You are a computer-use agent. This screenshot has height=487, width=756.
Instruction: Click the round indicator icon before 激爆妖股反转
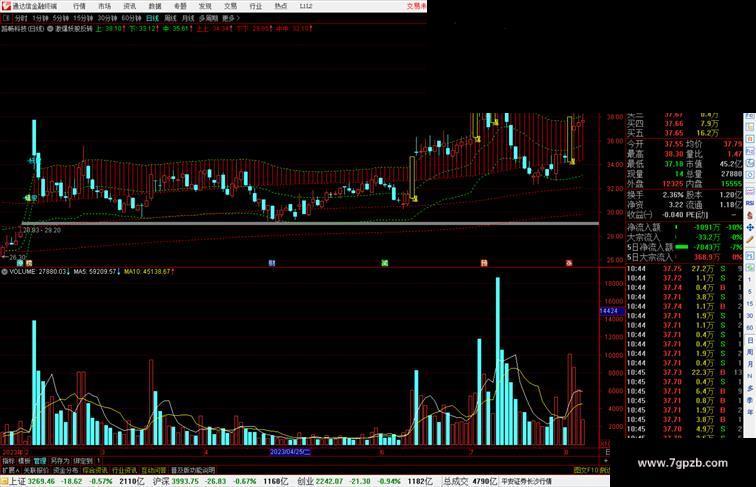pos(50,29)
